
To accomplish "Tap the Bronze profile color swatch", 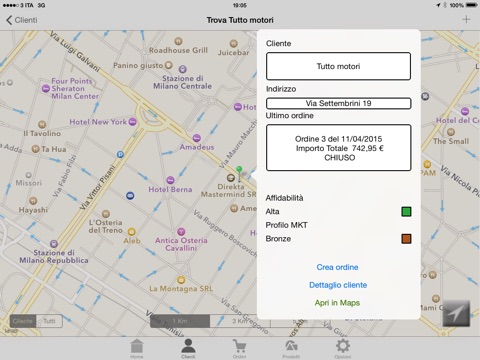I will [x=406, y=239].
